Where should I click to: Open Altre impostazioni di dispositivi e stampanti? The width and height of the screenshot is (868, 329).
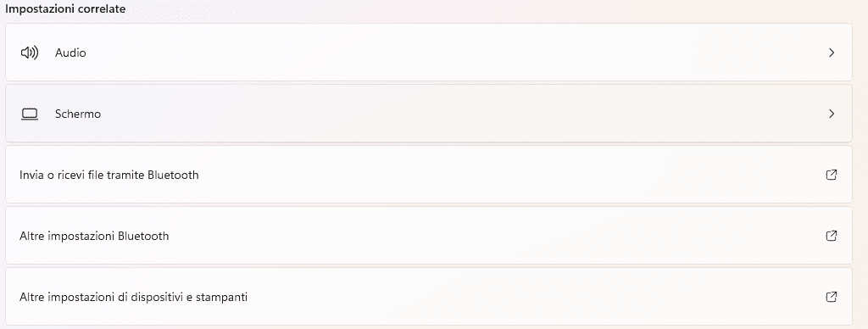133,298
